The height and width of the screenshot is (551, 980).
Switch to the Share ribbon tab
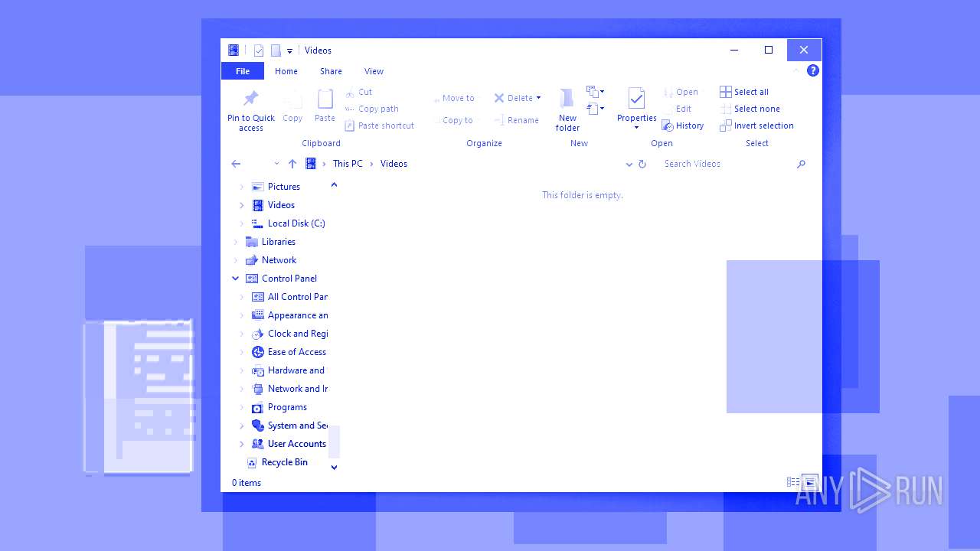pyautogui.click(x=331, y=71)
